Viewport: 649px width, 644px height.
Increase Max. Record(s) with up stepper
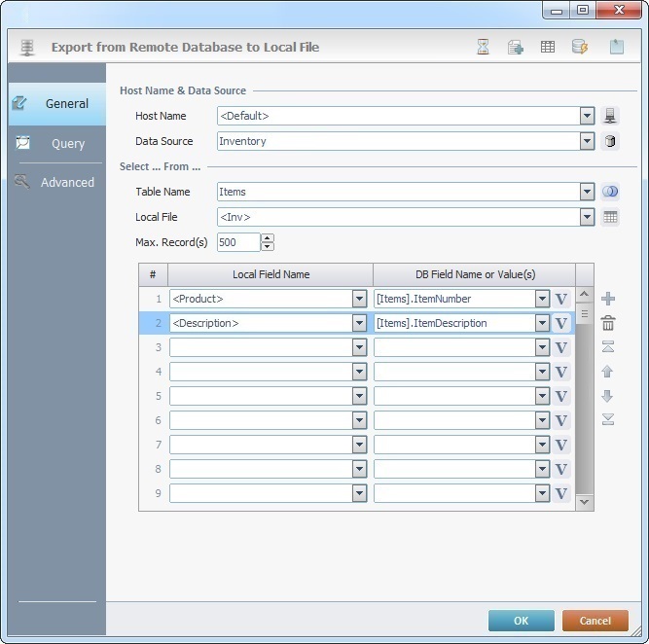pyautogui.click(x=268, y=237)
